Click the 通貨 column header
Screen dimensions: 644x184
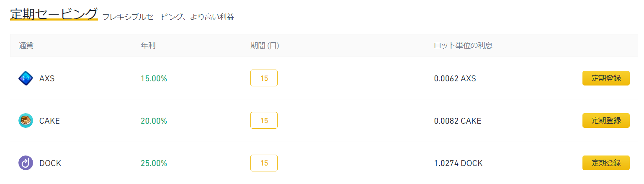click(26, 45)
